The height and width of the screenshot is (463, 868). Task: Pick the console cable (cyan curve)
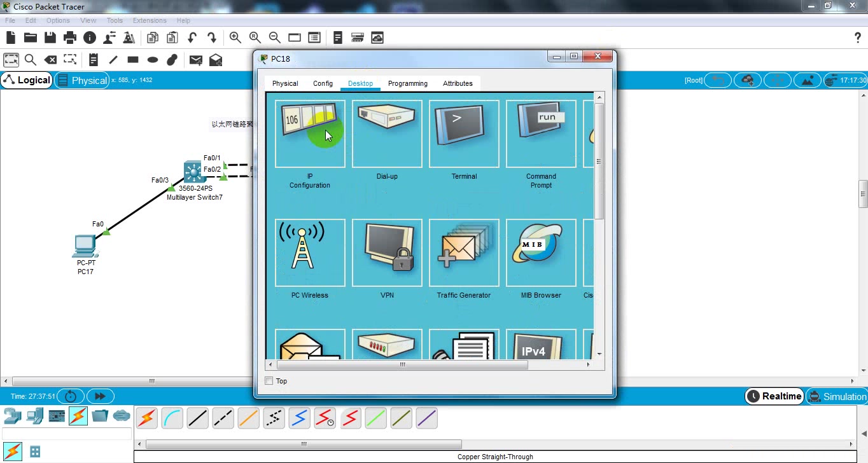pyautogui.click(x=172, y=418)
